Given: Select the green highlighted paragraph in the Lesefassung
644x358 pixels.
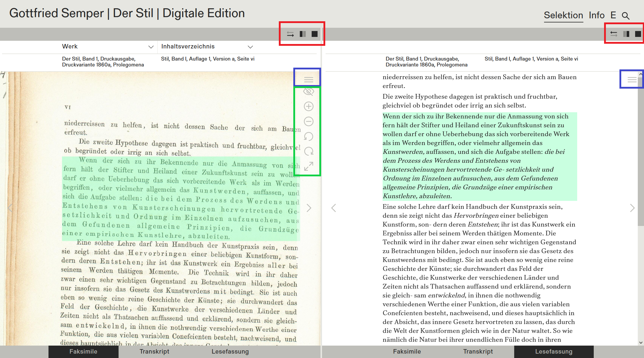Looking at the screenshot, I should coord(480,156).
